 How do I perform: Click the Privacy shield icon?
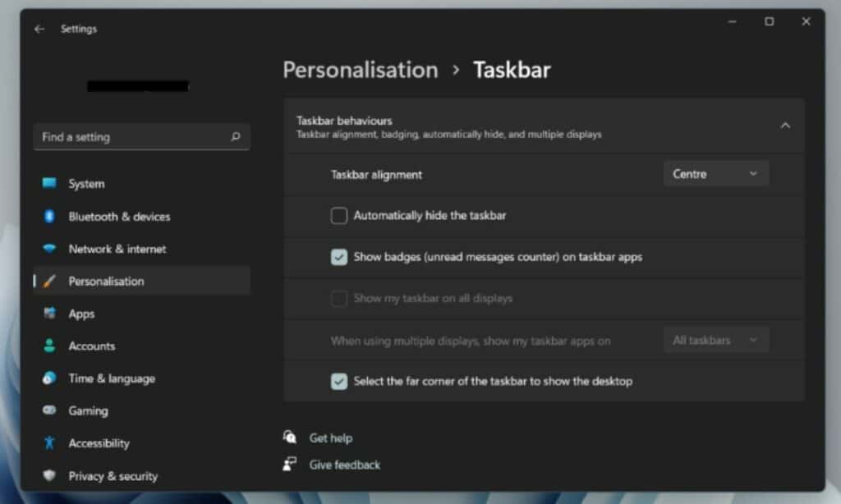pyautogui.click(x=49, y=475)
